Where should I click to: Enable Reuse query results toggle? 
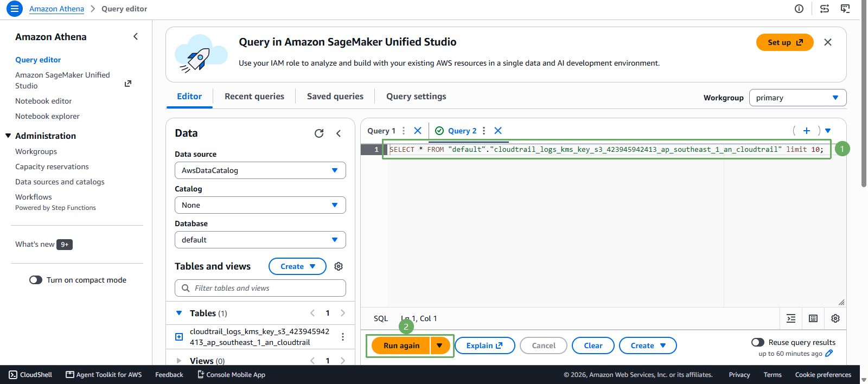click(x=758, y=342)
